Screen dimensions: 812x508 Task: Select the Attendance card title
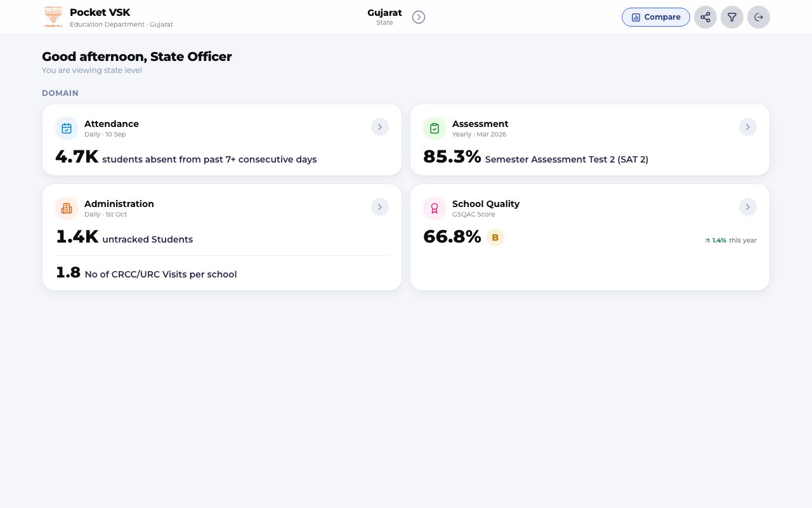pyautogui.click(x=112, y=124)
